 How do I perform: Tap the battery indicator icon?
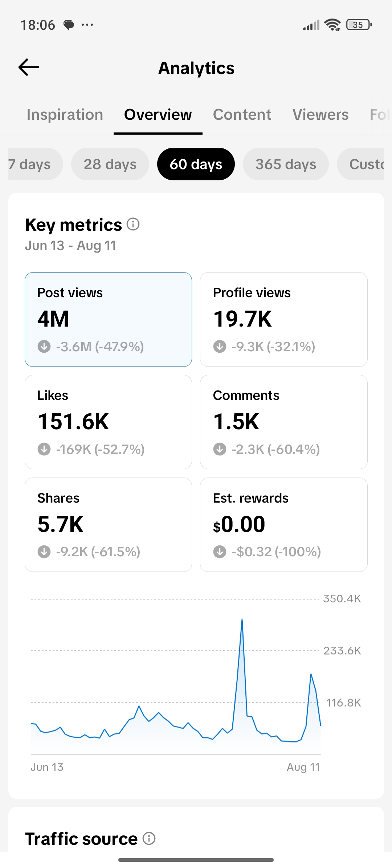[x=359, y=25]
